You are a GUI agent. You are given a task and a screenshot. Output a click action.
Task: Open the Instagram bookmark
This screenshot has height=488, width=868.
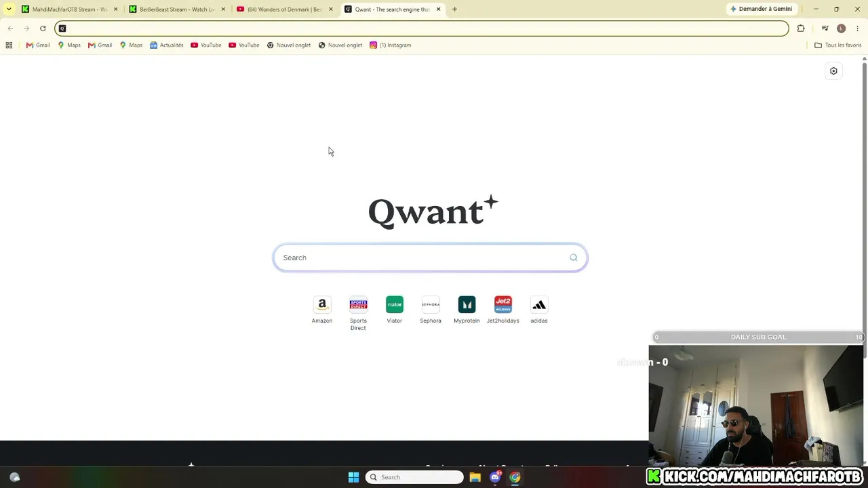[x=391, y=45]
